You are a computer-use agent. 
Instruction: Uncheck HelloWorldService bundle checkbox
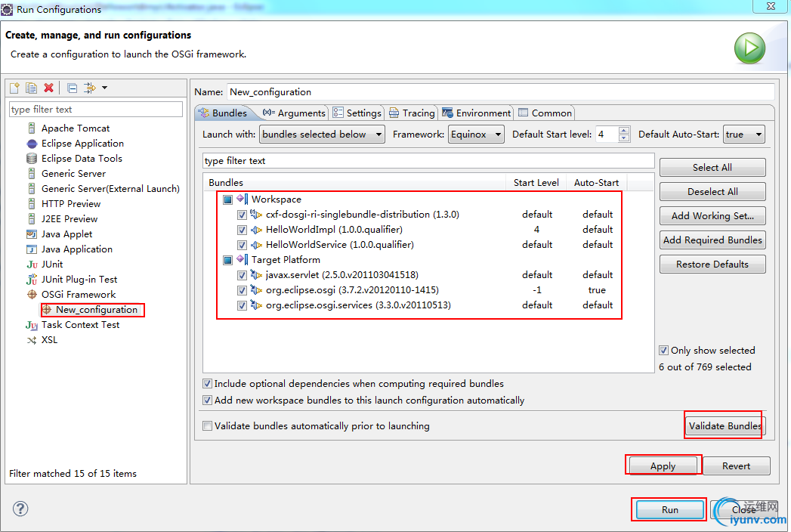243,246
